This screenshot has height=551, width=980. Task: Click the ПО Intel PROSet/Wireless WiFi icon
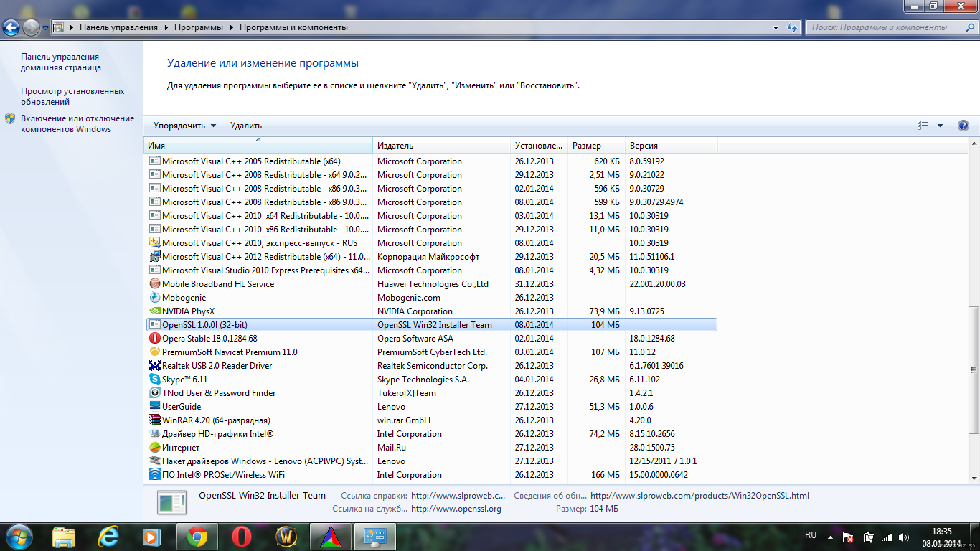click(154, 474)
